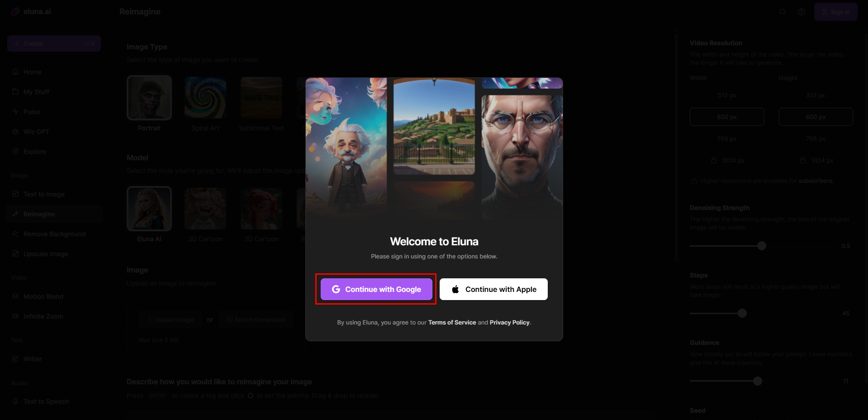Screen dimensions: 868x420
Task: Click the Apple logo in sign-in button
Action: (x=455, y=289)
